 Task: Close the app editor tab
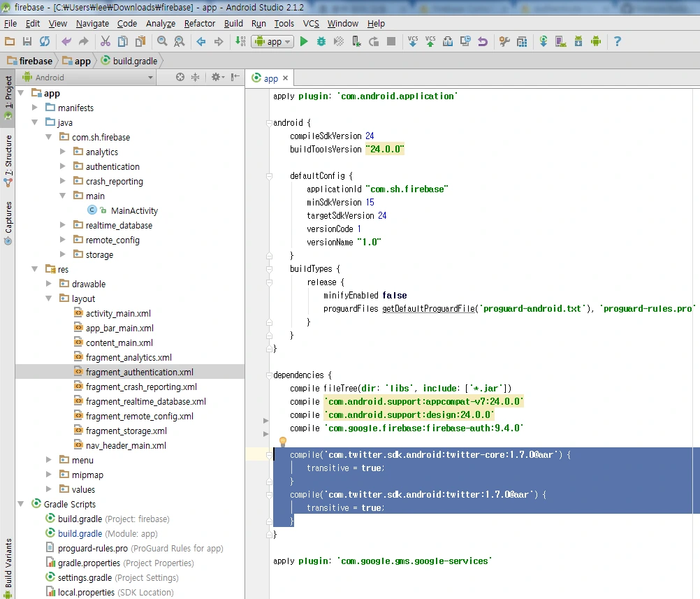pyautogui.click(x=285, y=79)
